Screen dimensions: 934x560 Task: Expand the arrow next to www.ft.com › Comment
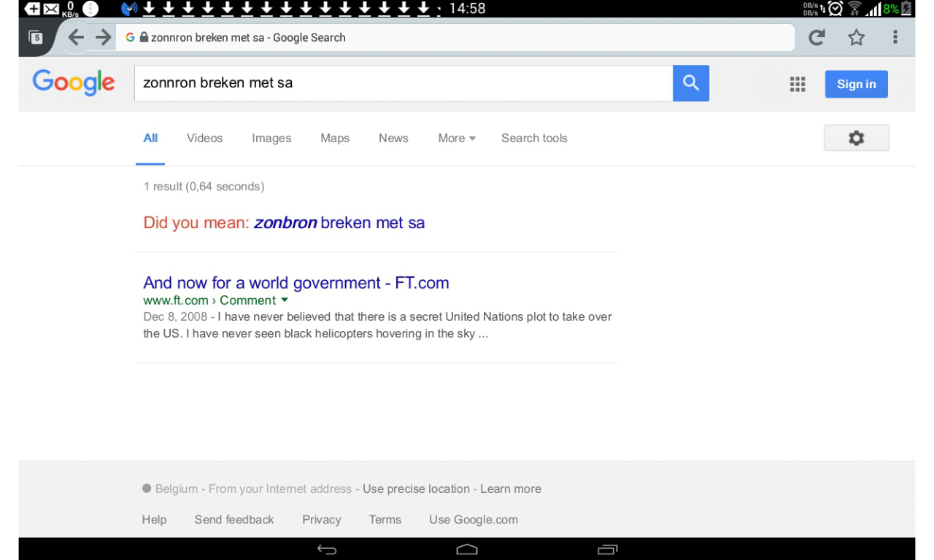(285, 300)
